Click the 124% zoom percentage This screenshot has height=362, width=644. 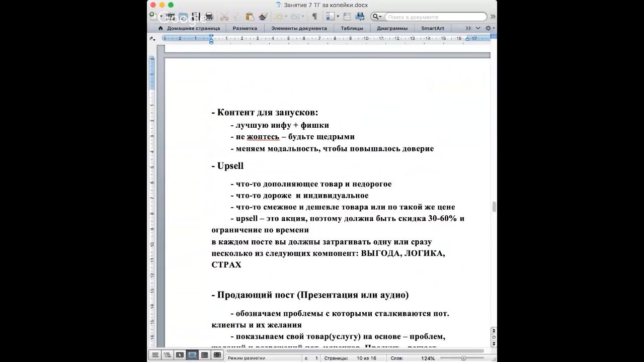(x=428, y=358)
